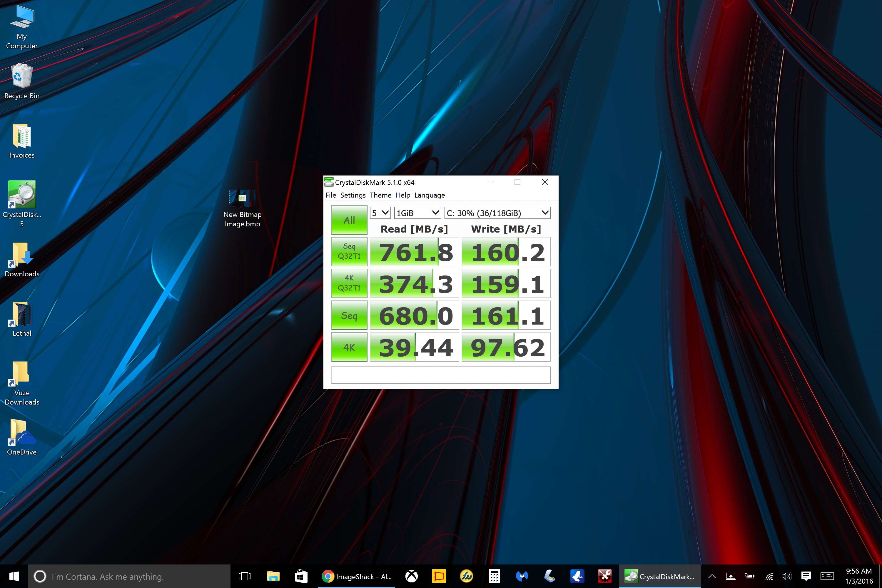
Task: Click the 160.2 sequential write result
Action: 506,252
